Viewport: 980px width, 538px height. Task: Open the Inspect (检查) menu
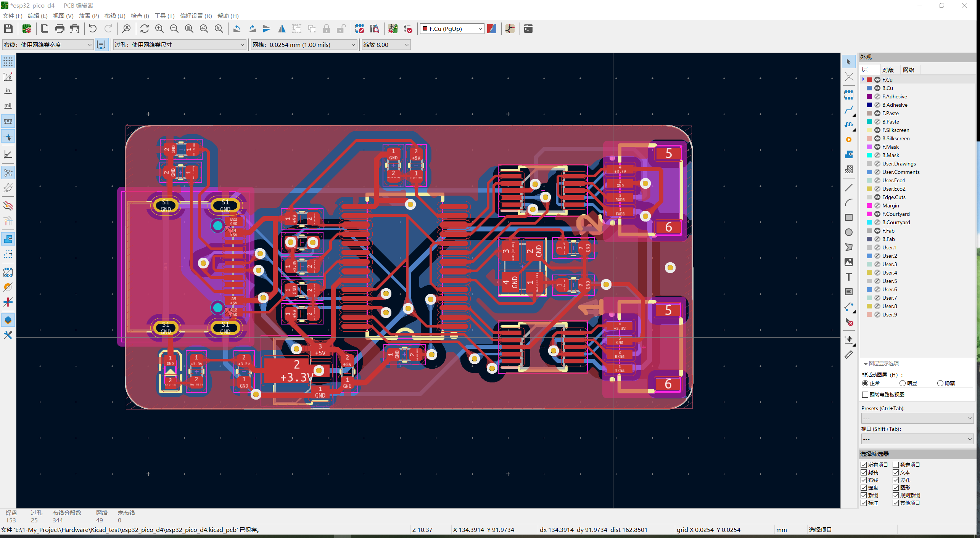click(140, 16)
